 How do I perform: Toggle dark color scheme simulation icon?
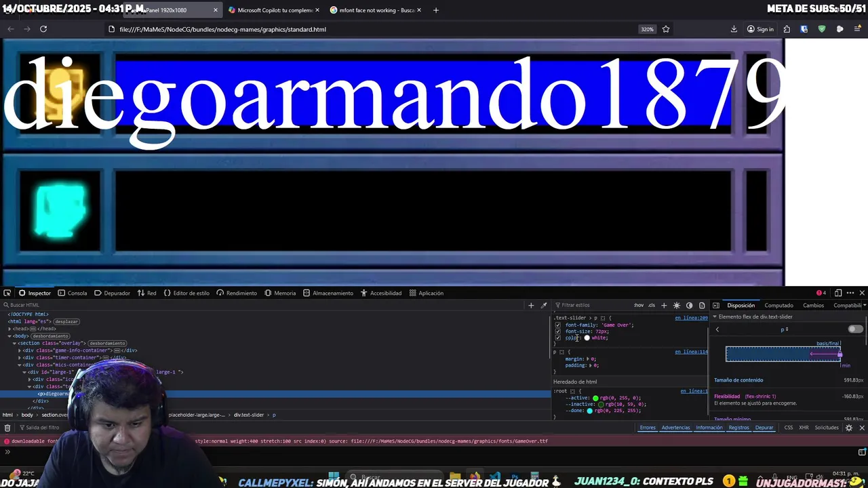tap(689, 305)
